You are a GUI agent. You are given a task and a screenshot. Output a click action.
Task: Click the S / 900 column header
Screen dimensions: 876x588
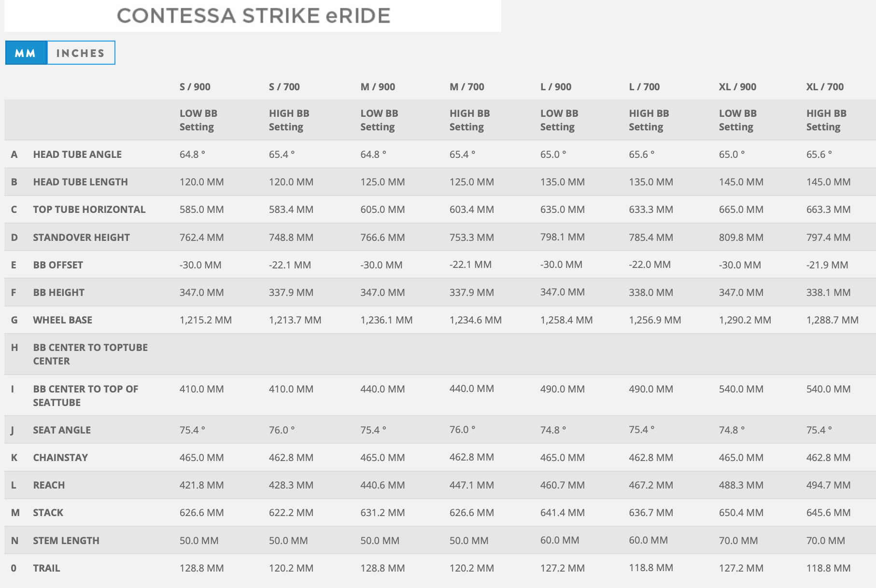[x=195, y=87]
